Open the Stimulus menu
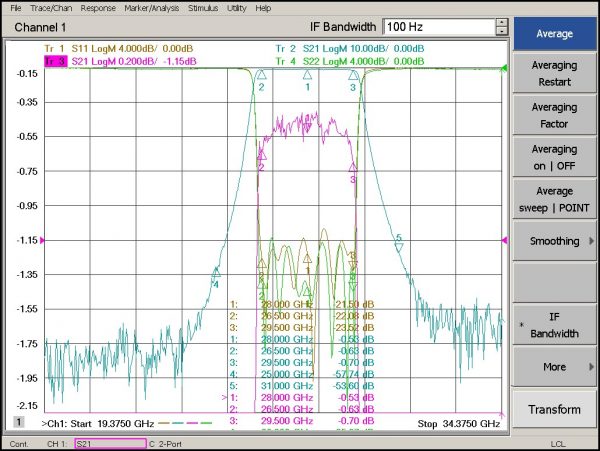The image size is (600, 451). click(x=203, y=8)
